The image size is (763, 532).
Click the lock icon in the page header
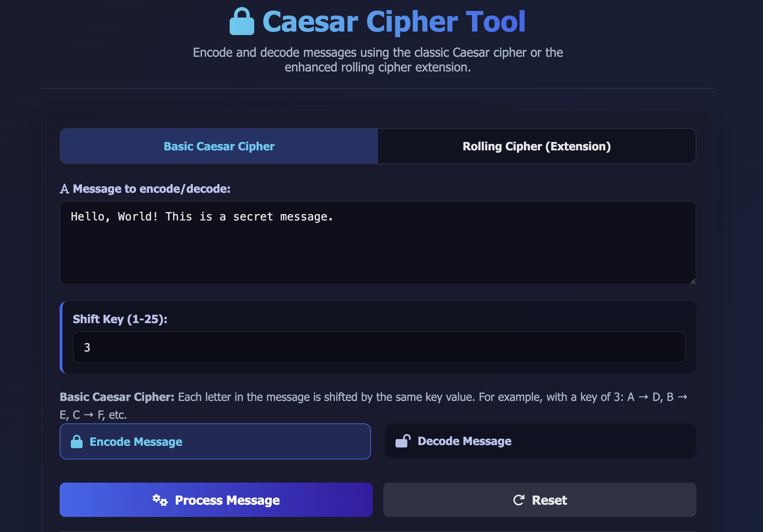point(242,22)
